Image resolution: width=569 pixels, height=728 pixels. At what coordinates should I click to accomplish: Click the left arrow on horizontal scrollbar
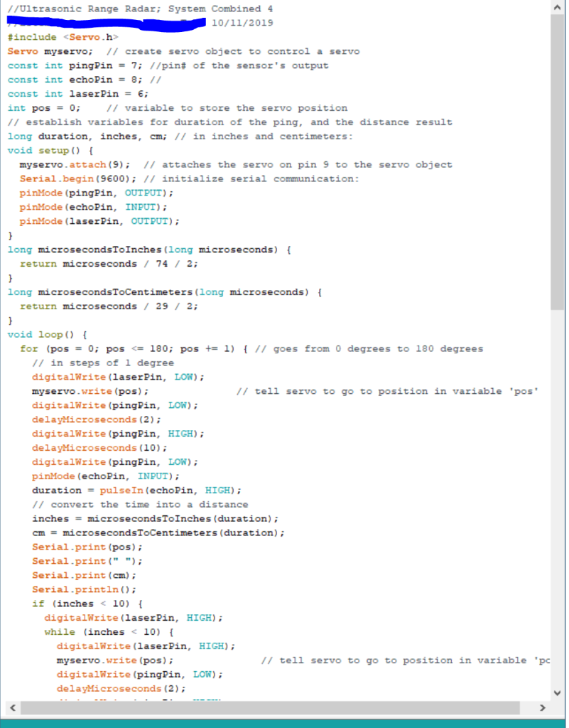click(x=11, y=708)
